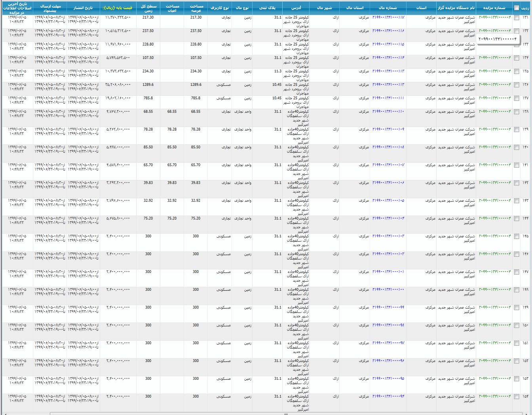
Task: Follow property link ۲۱۹۹۰۰۱۳۴۱۰۰۰۰۹۷
Action: tap(388, 343)
